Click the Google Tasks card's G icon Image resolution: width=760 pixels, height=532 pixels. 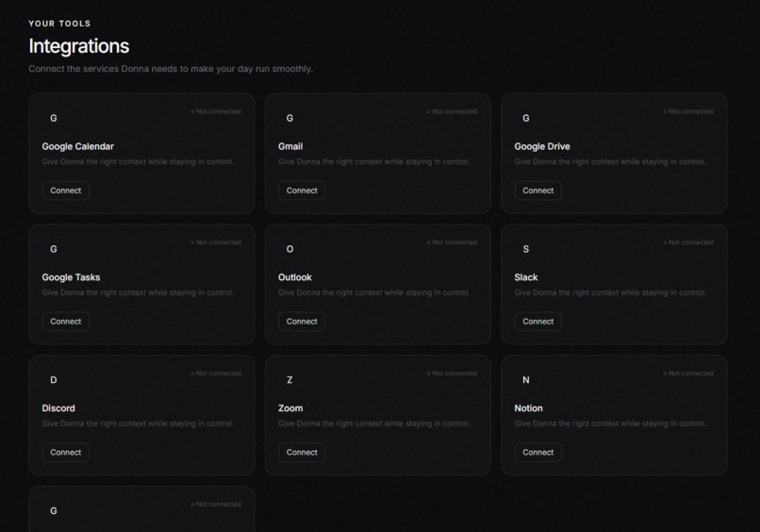coord(54,249)
